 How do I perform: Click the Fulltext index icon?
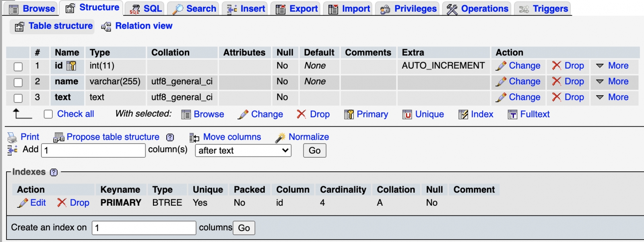click(x=512, y=115)
